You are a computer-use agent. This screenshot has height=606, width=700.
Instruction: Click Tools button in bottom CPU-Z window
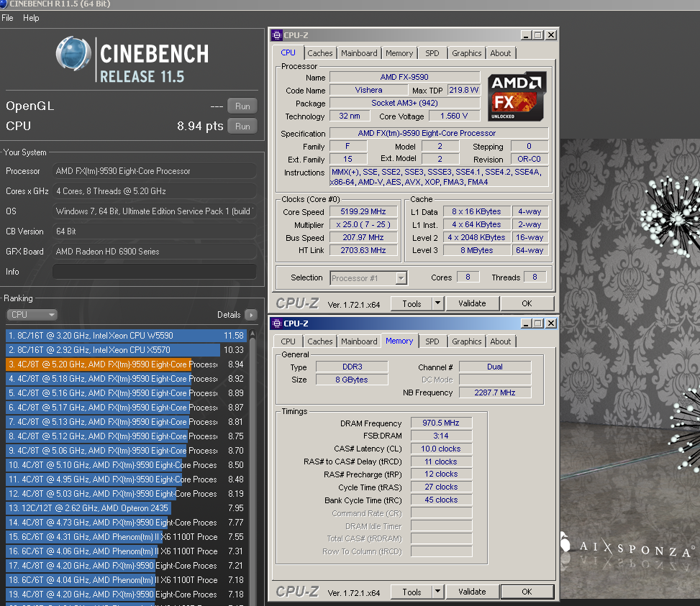point(412,592)
